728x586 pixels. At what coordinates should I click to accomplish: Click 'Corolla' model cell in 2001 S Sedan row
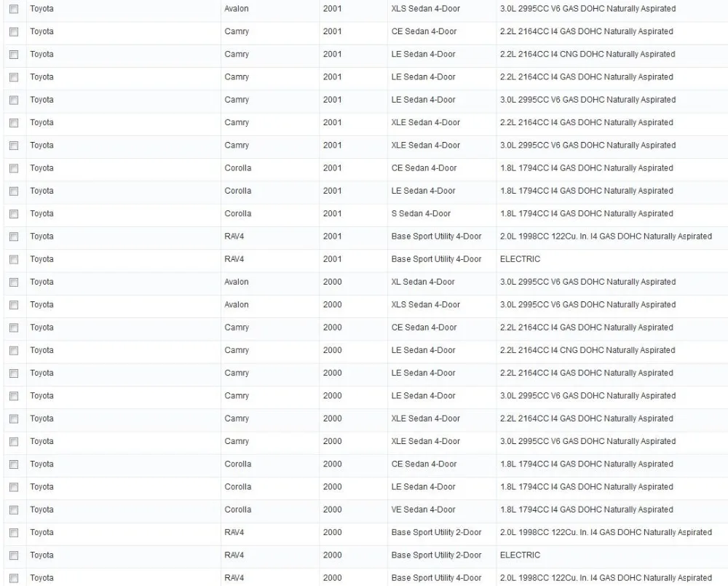pyautogui.click(x=238, y=213)
